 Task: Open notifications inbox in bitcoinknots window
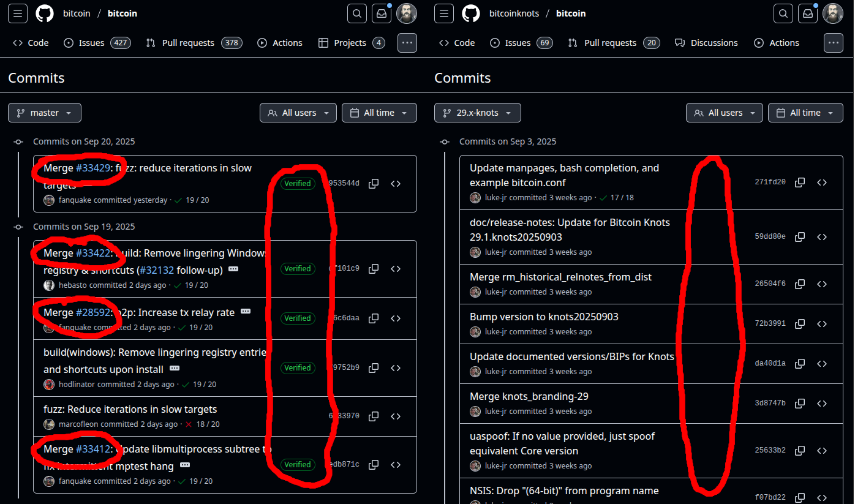808,13
